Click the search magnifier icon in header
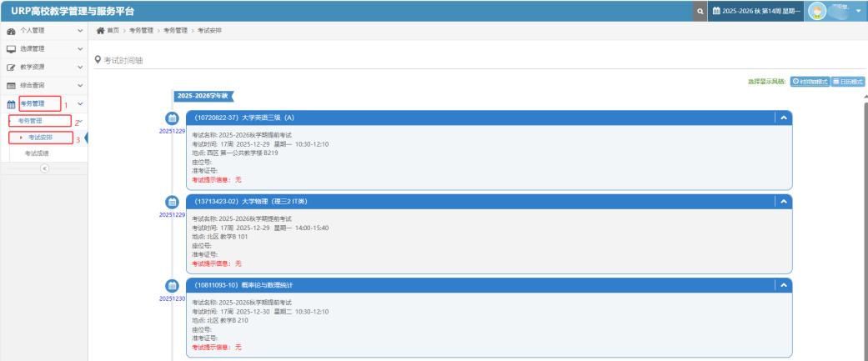 (701, 11)
